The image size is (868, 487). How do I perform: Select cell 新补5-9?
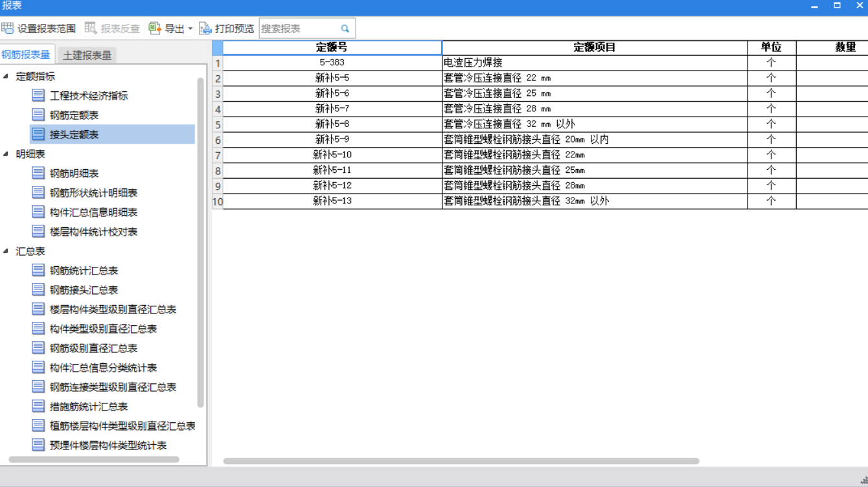coord(332,139)
